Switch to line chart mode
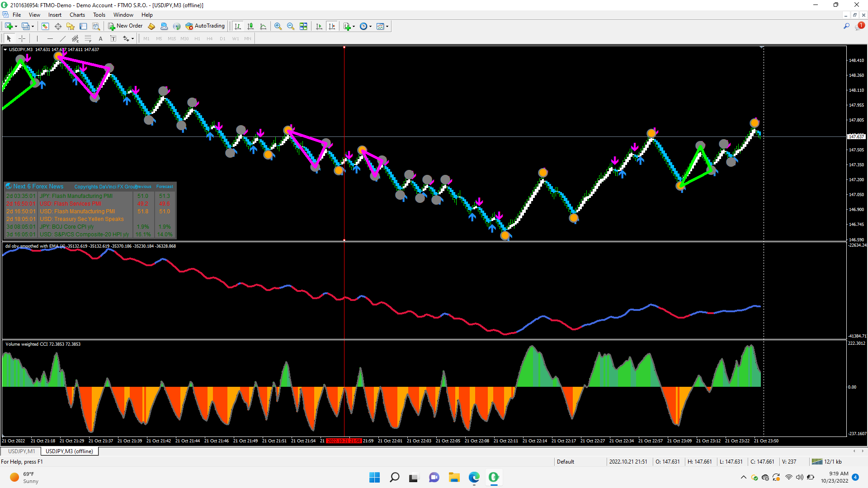The height and width of the screenshot is (488, 868). 263,26
